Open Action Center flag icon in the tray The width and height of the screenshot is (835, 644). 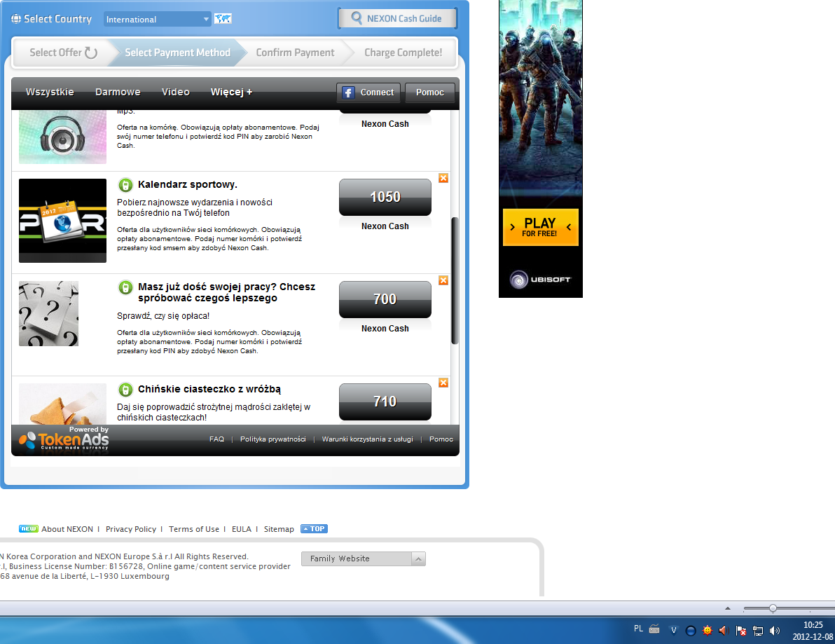[x=740, y=631]
